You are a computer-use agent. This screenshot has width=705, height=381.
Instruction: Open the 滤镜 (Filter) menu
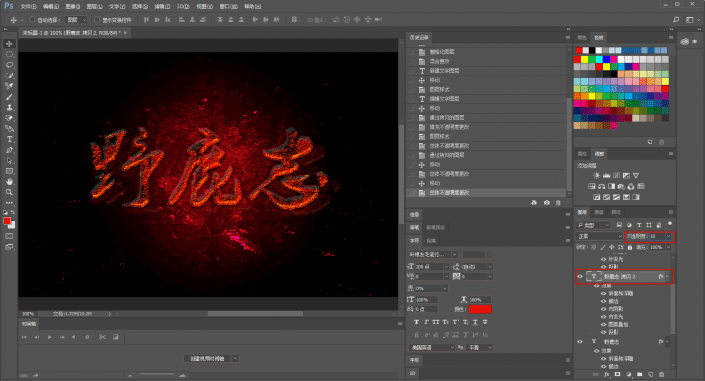pyautogui.click(x=162, y=6)
